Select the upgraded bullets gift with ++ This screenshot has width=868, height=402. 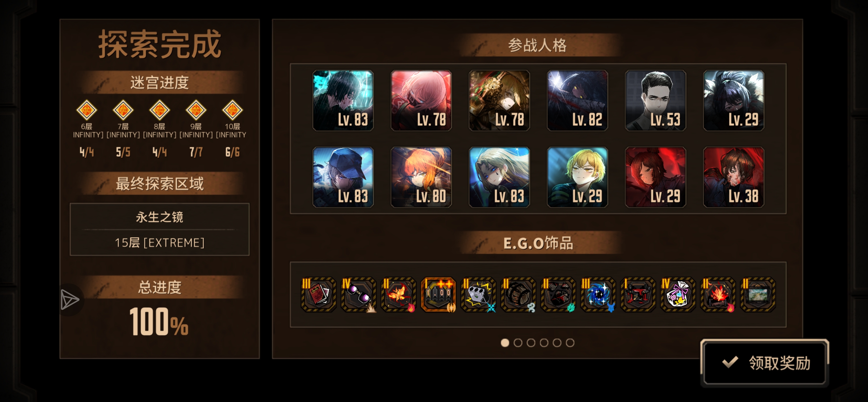(438, 294)
